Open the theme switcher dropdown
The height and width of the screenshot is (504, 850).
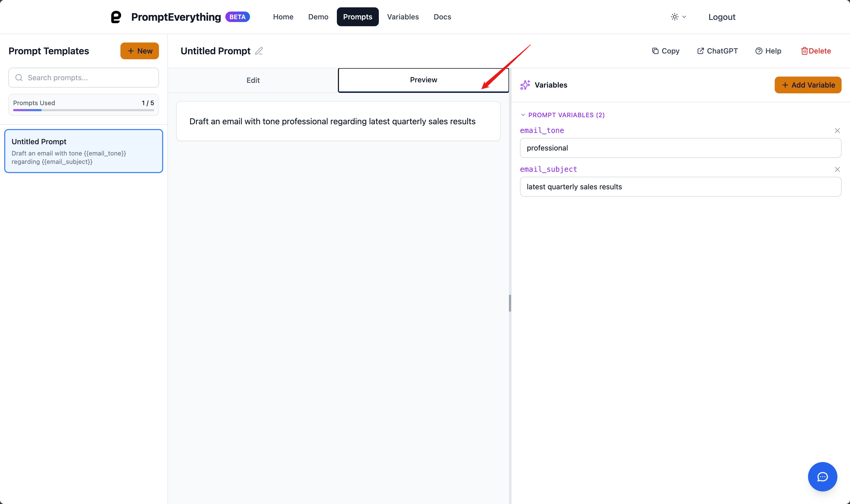pyautogui.click(x=678, y=17)
